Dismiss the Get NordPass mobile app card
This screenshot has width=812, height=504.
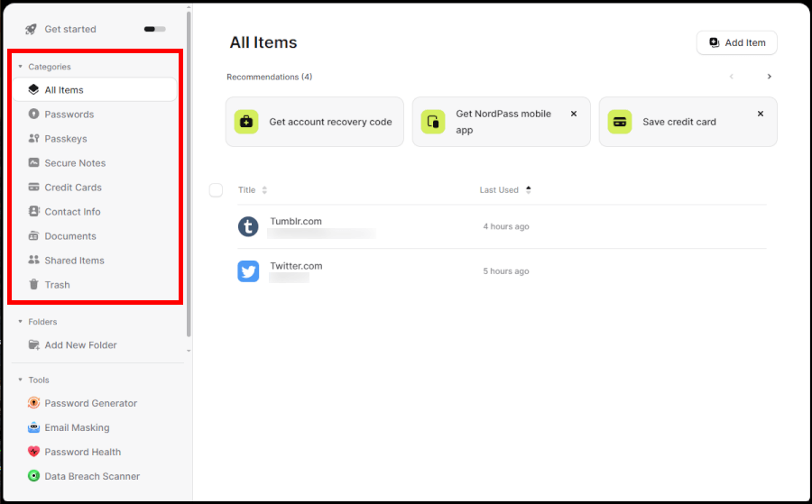pyautogui.click(x=574, y=115)
